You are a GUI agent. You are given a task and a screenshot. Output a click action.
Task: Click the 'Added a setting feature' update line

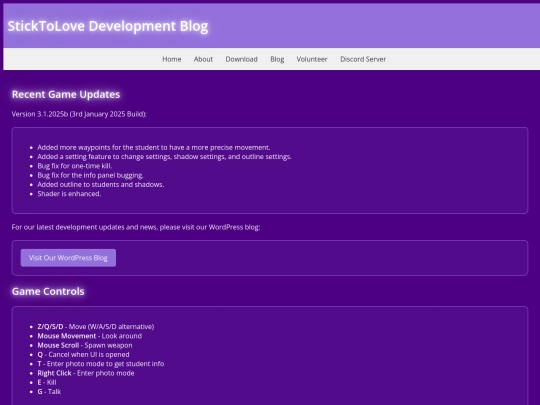[x=164, y=157]
